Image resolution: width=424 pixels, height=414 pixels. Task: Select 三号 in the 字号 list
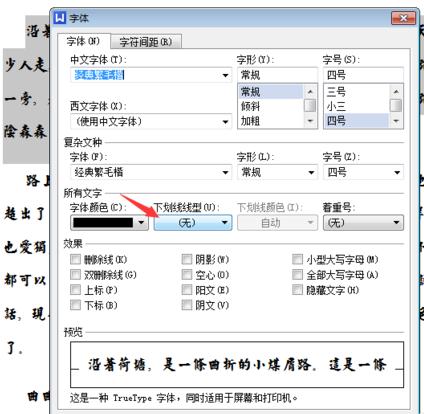point(356,91)
